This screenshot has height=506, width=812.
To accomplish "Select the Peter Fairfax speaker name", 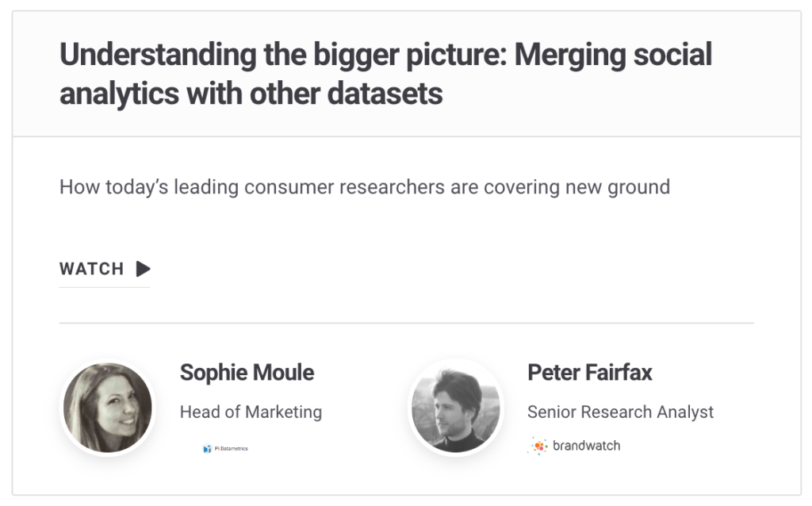I will click(x=589, y=373).
